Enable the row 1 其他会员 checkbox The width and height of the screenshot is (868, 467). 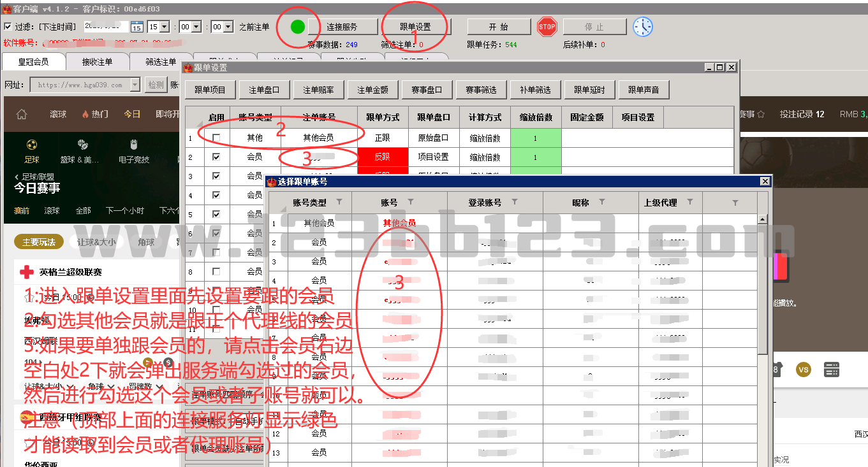pyautogui.click(x=217, y=138)
